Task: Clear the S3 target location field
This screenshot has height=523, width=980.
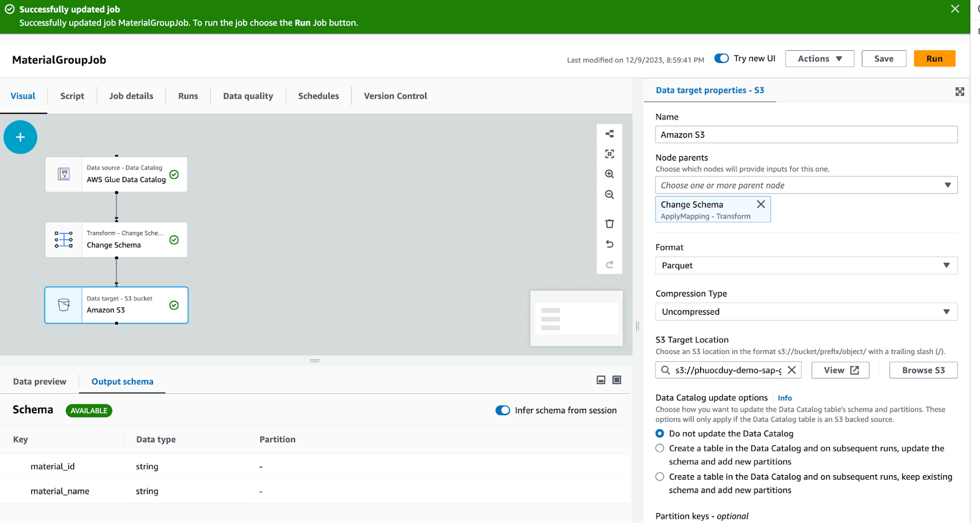Action: [791, 370]
